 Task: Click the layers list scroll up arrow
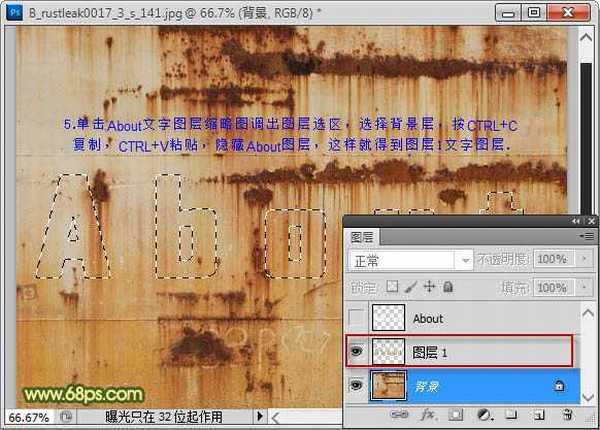pyautogui.click(x=588, y=313)
